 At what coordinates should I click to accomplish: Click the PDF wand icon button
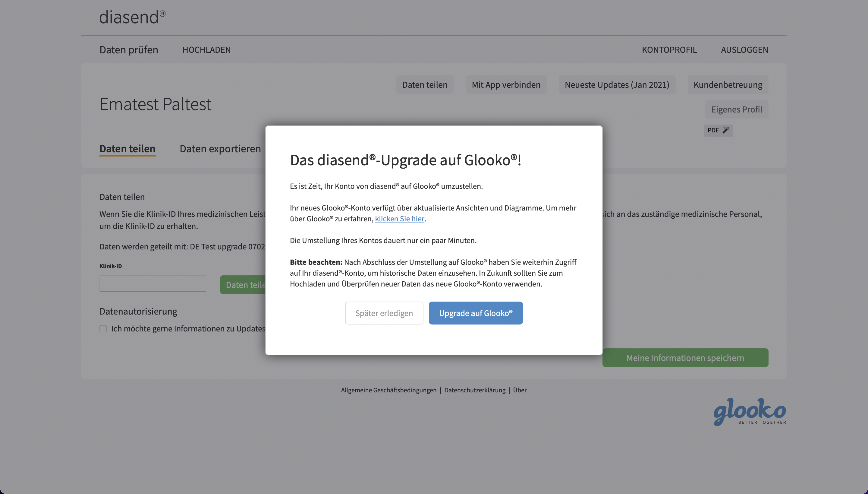[718, 130]
